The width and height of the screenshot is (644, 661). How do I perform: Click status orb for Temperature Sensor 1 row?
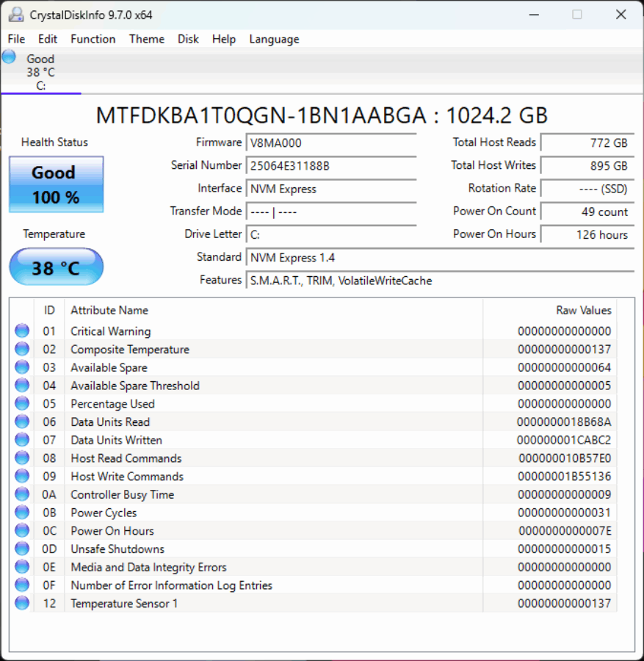click(x=22, y=603)
